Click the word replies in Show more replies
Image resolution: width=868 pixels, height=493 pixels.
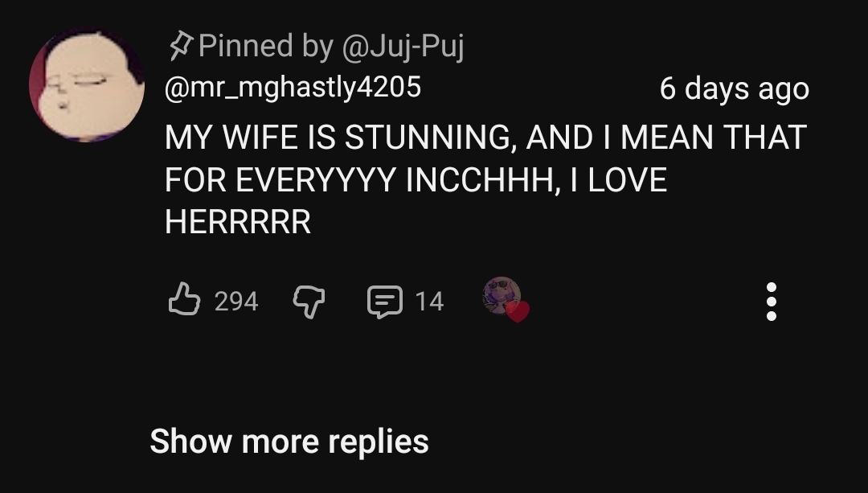pyautogui.click(x=378, y=442)
